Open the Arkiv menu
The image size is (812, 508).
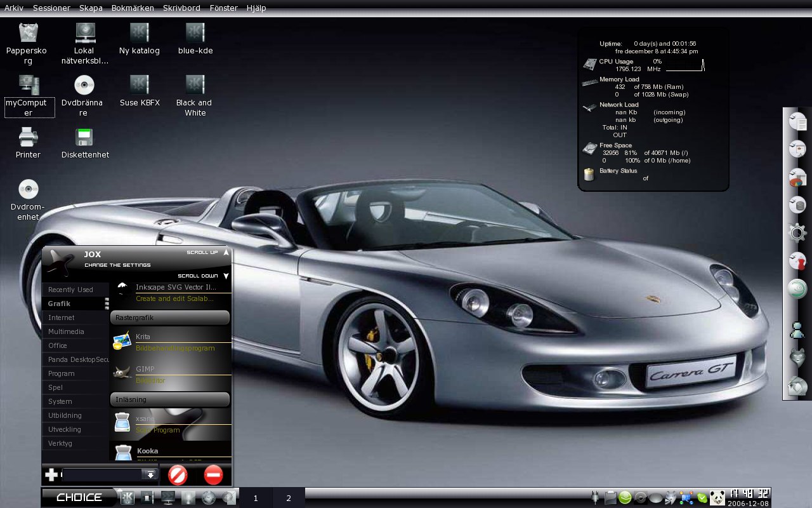pyautogui.click(x=14, y=8)
